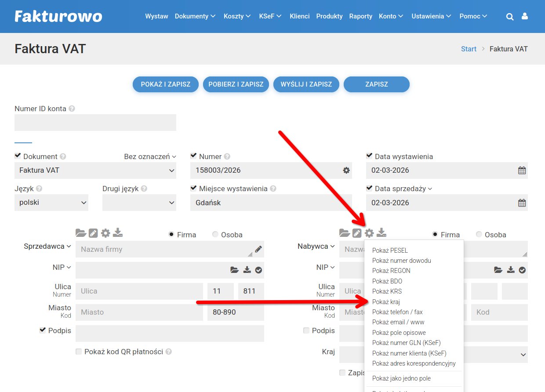Open the user account icon
The width and height of the screenshot is (545, 392).
524,16
